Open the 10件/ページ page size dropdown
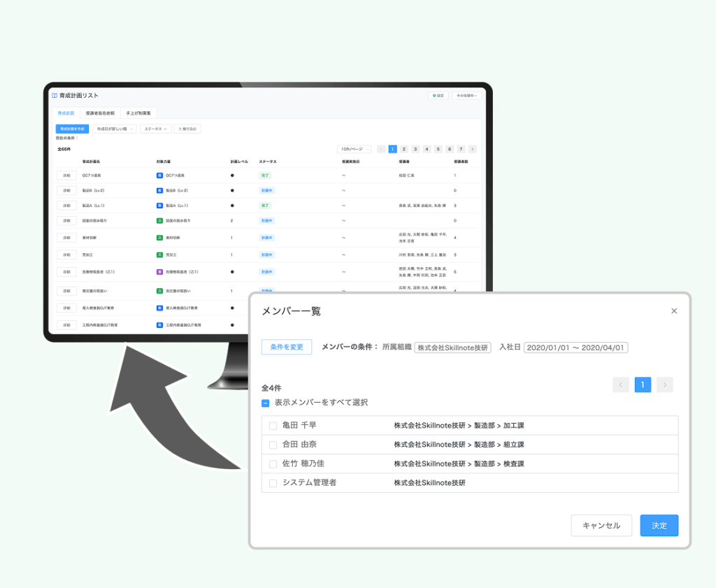The width and height of the screenshot is (716, 588). [354, 149]
